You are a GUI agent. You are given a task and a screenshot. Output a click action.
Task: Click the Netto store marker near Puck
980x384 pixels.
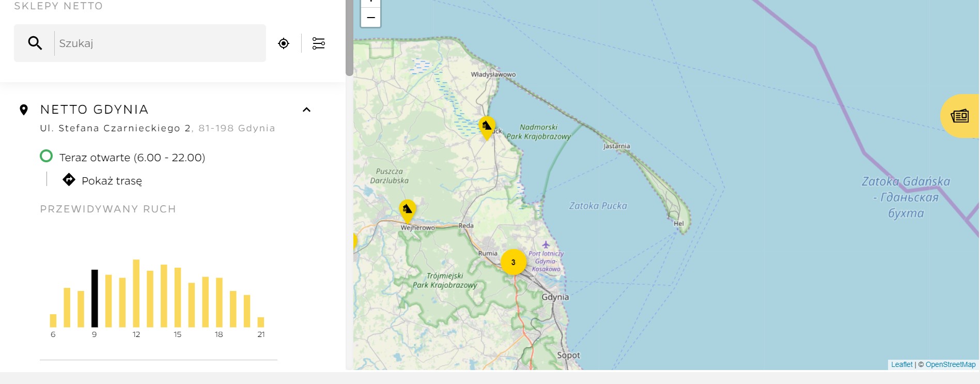tap(487, 127)
